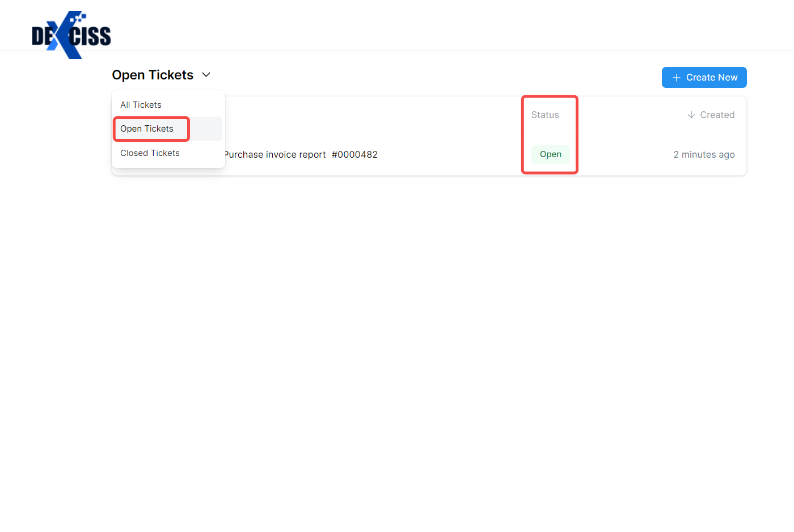Pick Closed Tickets from the filter menu
The height and width of the screenshot is (532, 794).
point(150,153)
